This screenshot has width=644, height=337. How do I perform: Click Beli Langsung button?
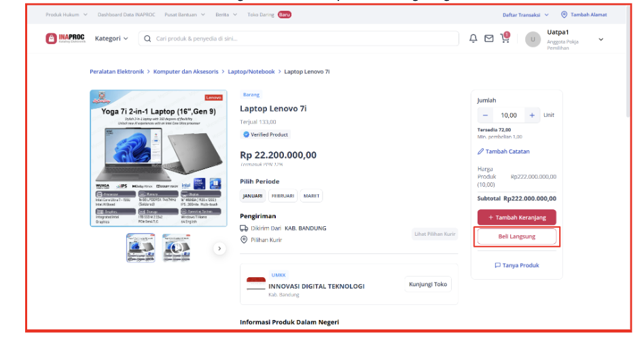517,236
